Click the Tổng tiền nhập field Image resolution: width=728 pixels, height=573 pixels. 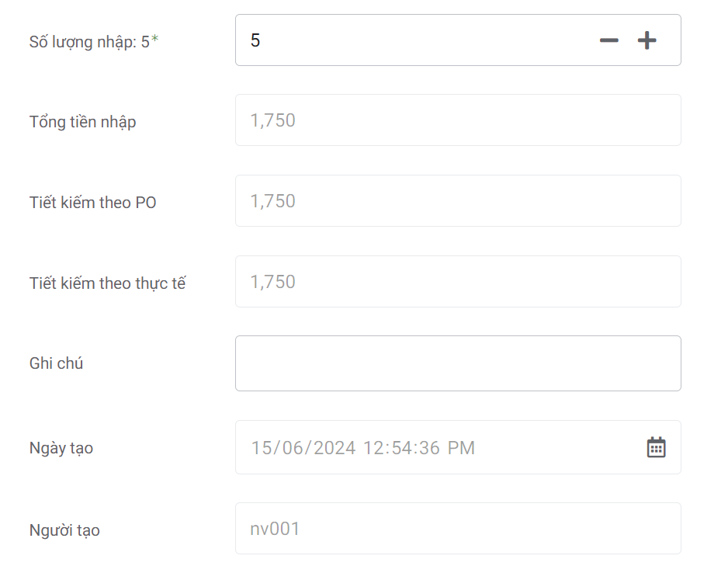(x=457, y=120)
